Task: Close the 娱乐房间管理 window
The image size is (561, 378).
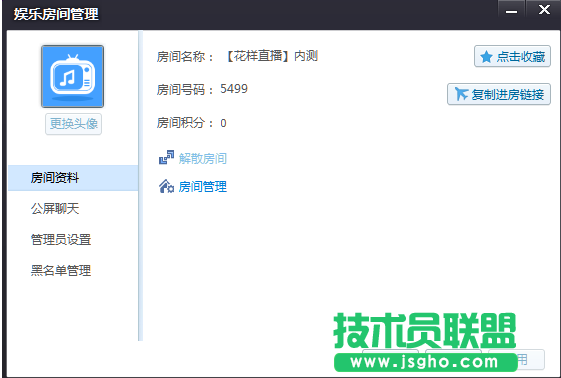Action: 544,9
